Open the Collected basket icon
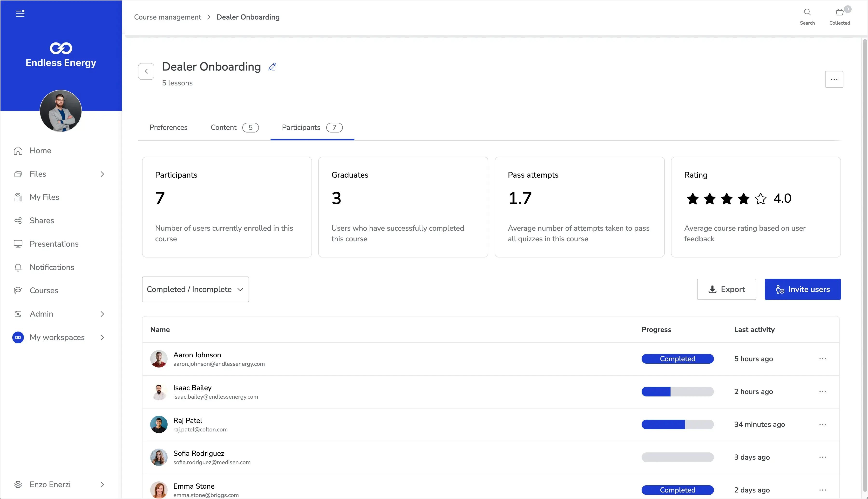Viewport: 868px width, 499px height. click(x=839, y=12)
